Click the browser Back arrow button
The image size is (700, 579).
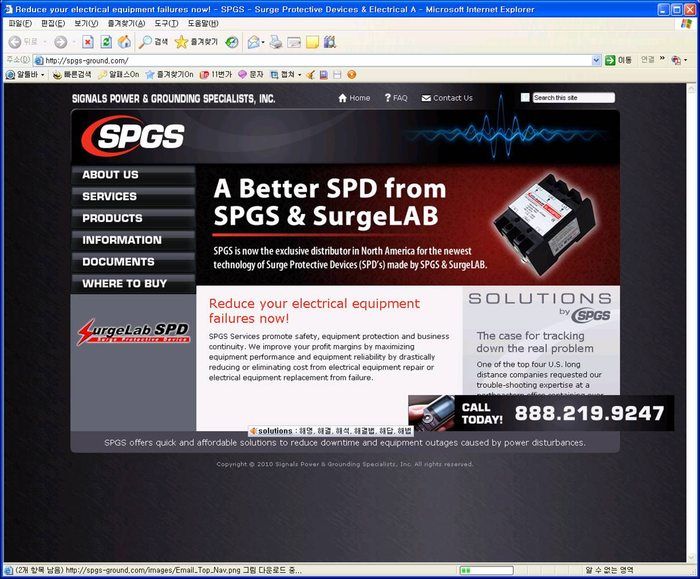click(x=15, y=42)
